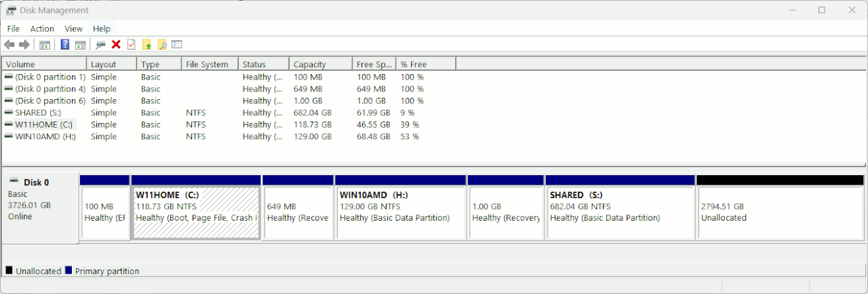868x294 pixels.
Task: Maximize the Disk Management window
Action: click(821, 10)
